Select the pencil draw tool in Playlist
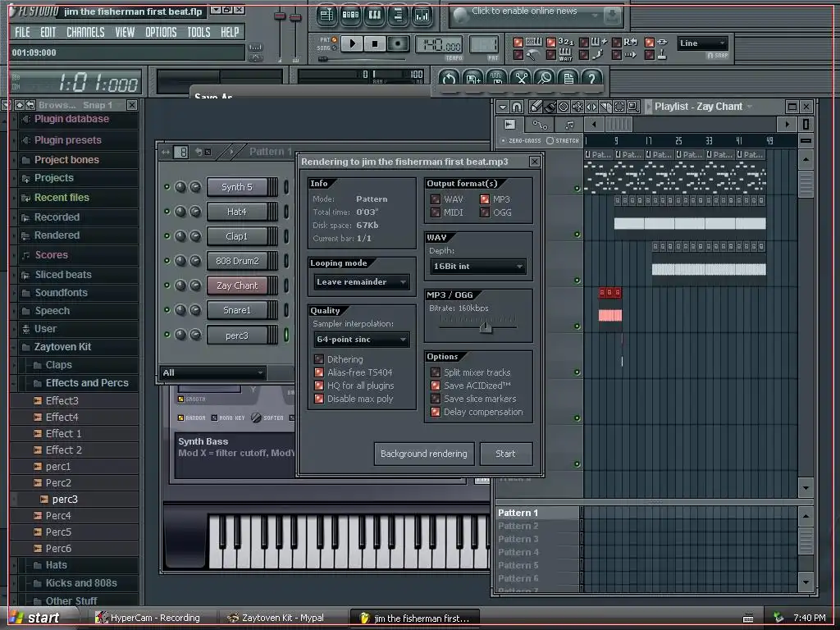 click(x=536, y=107)
